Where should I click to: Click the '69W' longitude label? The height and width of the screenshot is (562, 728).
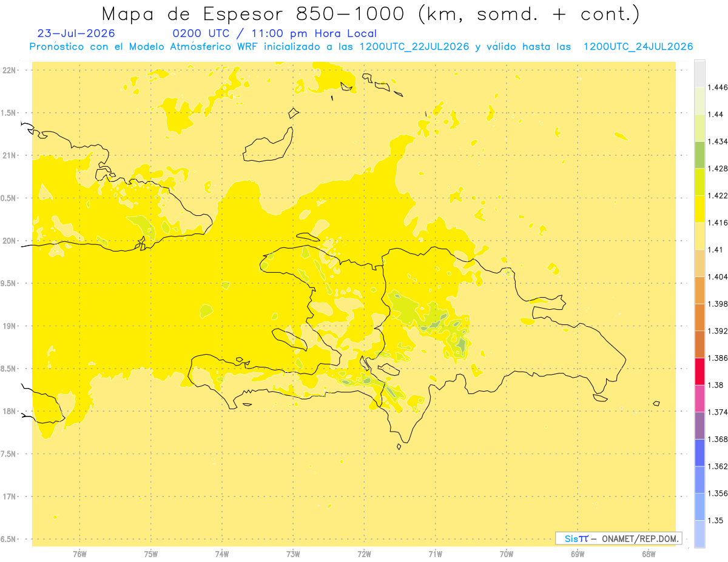click(x=578, y=554)
